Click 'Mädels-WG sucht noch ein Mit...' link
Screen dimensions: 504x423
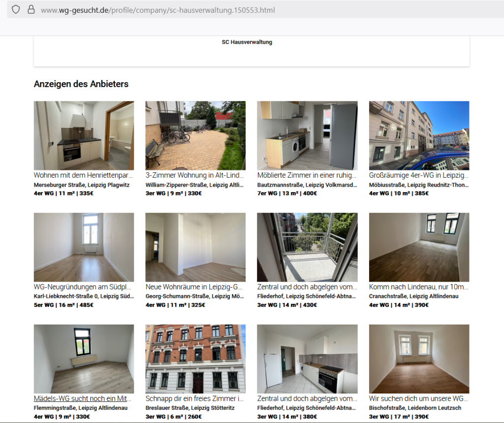click(x=83, y=398)
